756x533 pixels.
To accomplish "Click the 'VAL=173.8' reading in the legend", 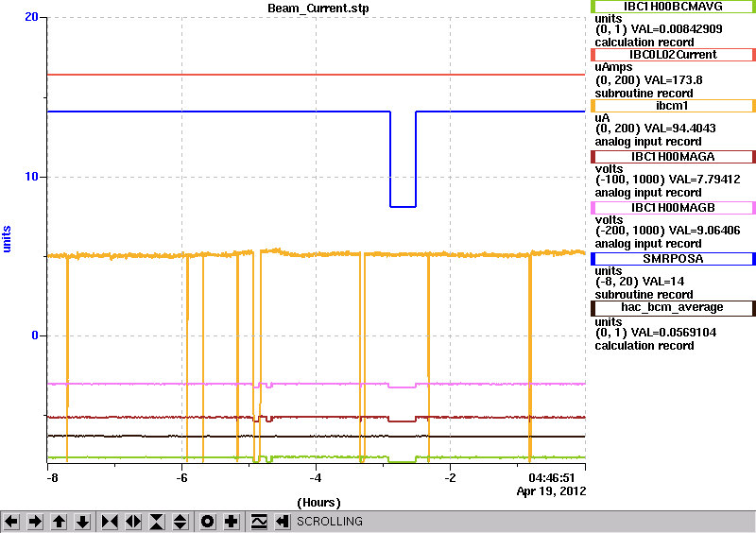I will click(x=674, y=80).
